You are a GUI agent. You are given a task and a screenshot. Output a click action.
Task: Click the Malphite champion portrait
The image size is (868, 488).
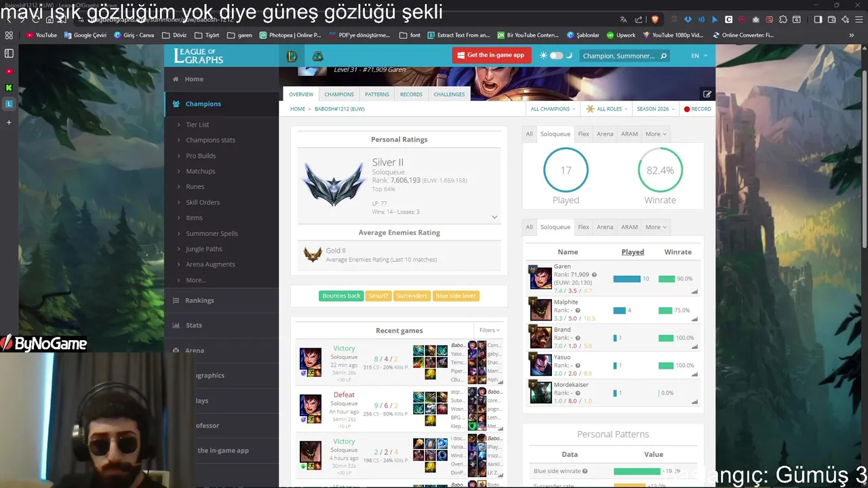(x=540, y=309)
